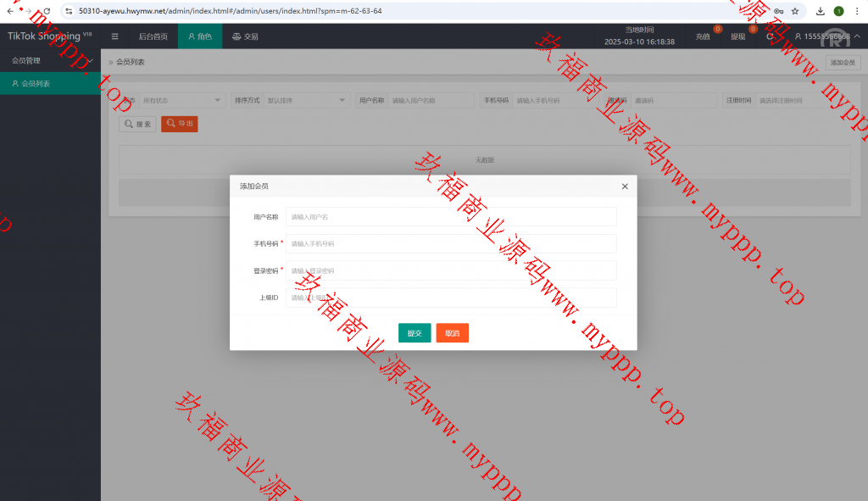Switch to the 交易 tab
Viewport: 868px width, 501px height.
pos(245,36)
